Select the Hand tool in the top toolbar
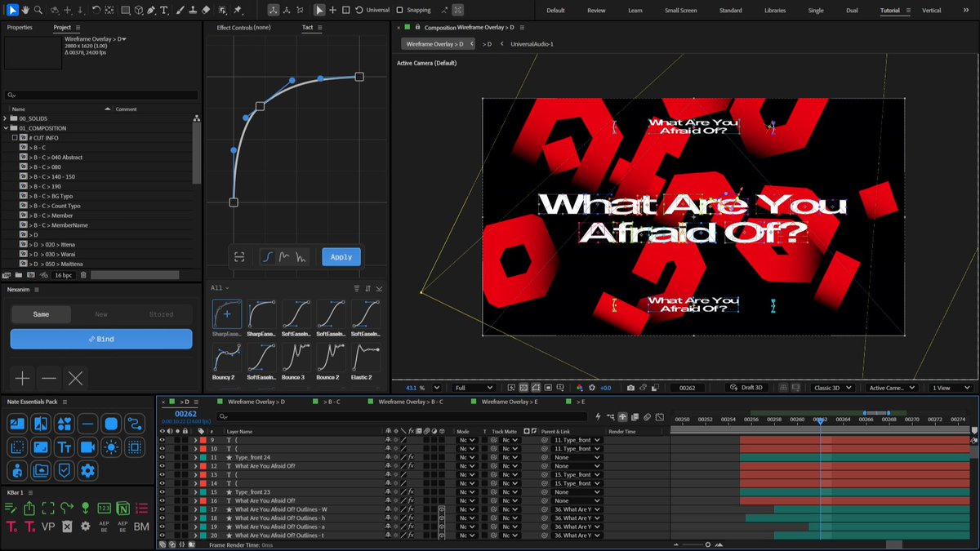980x551 pixels. pos(25,10)
